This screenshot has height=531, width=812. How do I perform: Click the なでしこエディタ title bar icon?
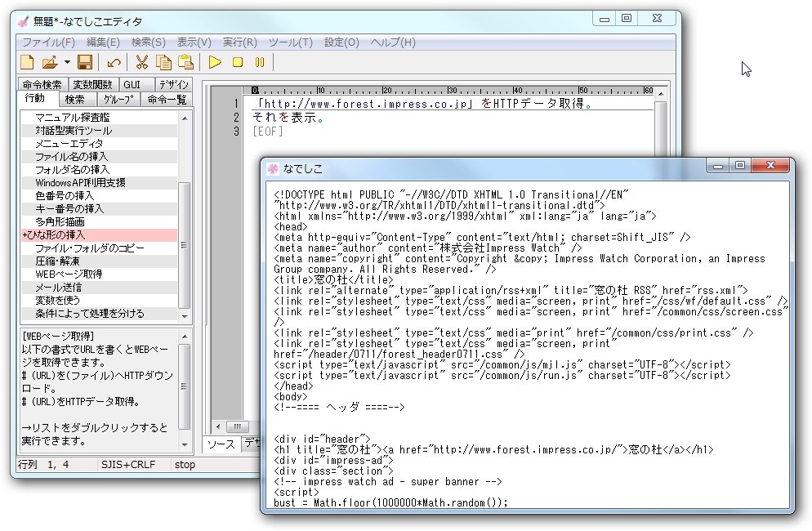23,22
